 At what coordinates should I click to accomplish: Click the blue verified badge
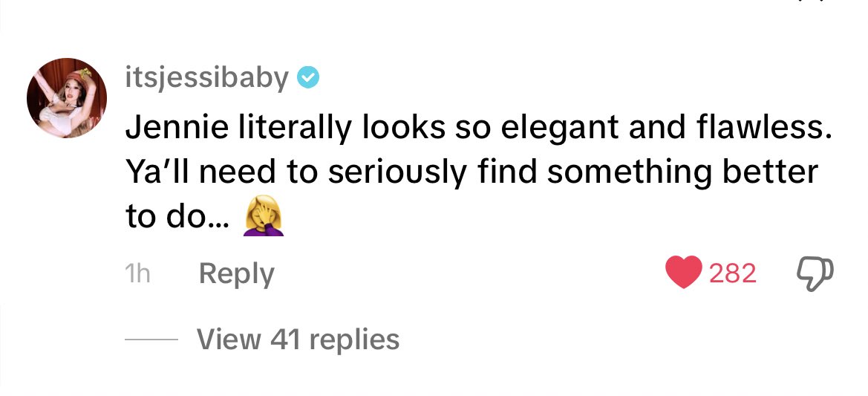tap(308, 77)
